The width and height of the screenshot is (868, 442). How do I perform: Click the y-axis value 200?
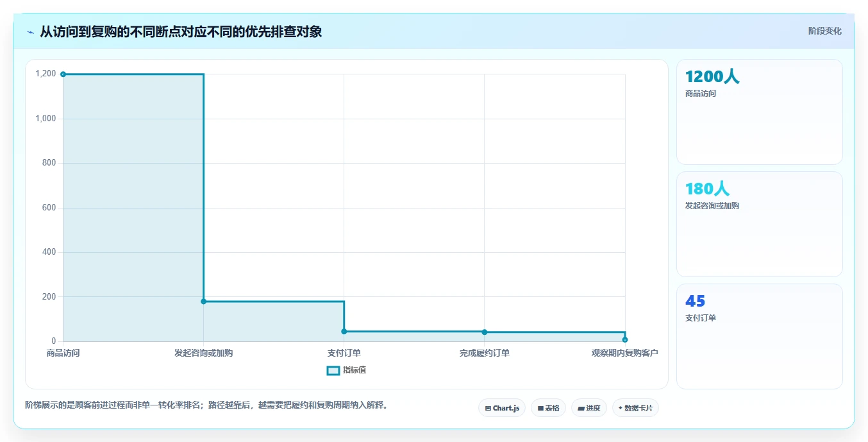click(50, 297)
